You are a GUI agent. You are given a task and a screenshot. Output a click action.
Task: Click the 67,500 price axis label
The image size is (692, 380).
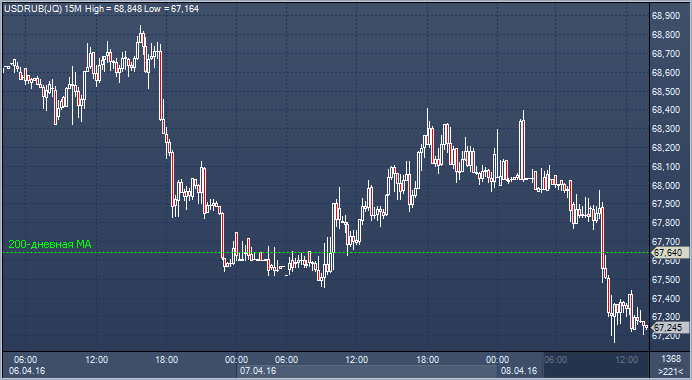pyautogui.click(x=666, y=280)
